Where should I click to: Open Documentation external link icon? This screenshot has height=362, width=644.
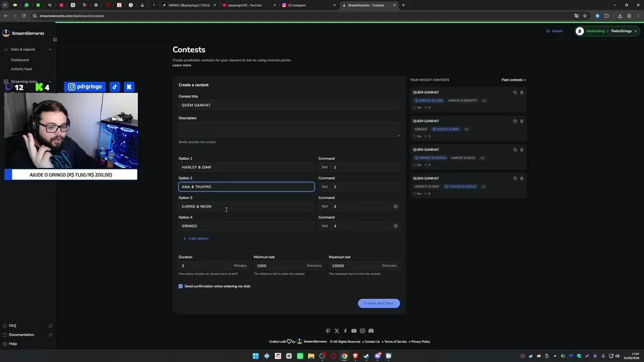[x=50, y=335]
